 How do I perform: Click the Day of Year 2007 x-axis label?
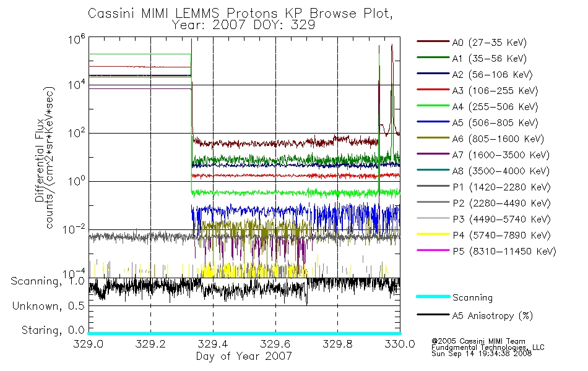pyautogui.click(x=244, y=356)
